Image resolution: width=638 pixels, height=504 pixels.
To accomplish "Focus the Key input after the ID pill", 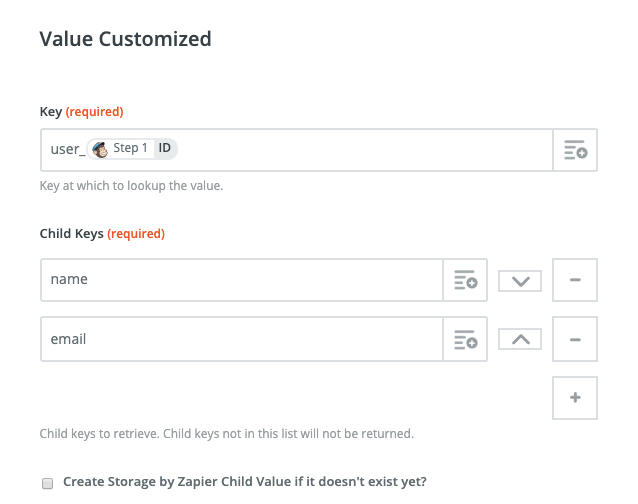I will click(x=360, y=150).
